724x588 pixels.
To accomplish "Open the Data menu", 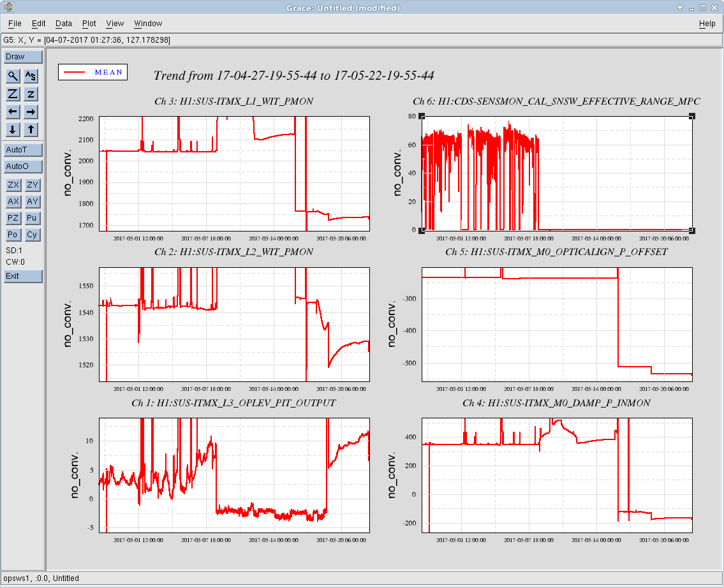I will [64, 24].
